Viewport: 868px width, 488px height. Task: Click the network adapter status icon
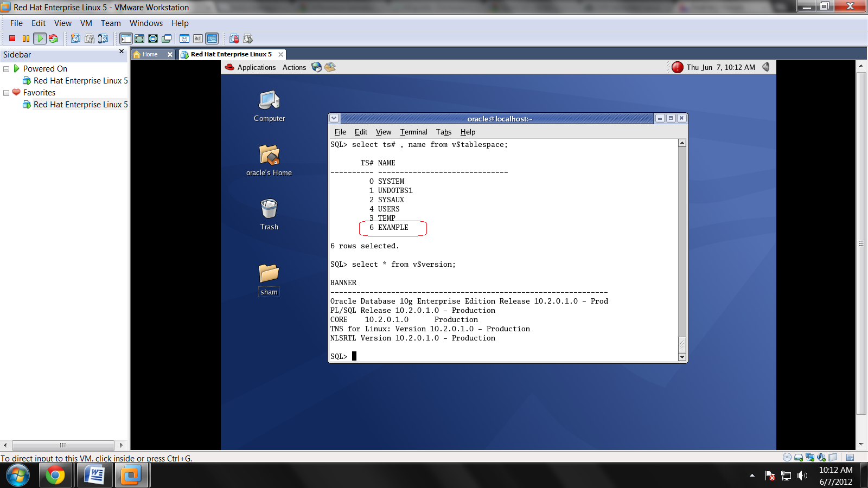(x=810, y=457)
